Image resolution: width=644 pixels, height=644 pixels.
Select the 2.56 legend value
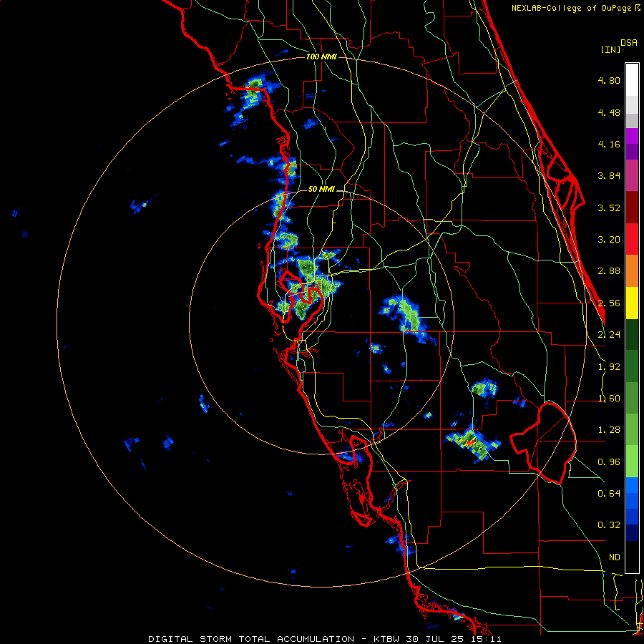pyautogui.click(x=609, y=303)
